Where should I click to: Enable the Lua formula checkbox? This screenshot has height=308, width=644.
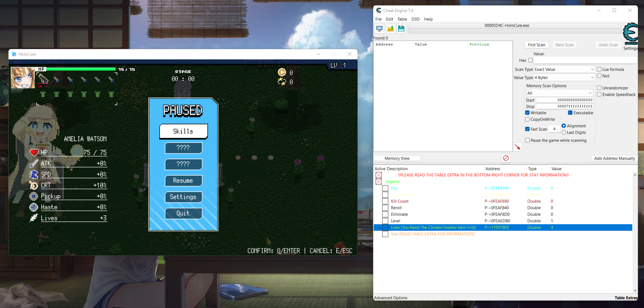click(599, 69)
